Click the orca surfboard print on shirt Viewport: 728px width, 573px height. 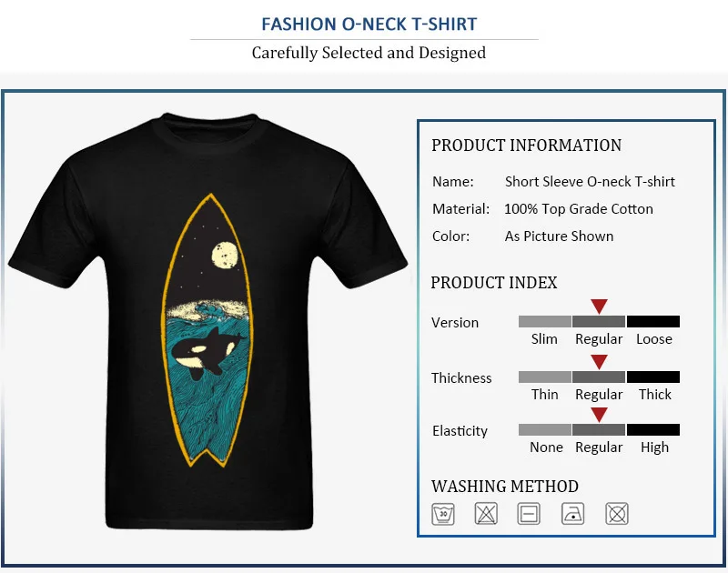click(x=207, y=330)
